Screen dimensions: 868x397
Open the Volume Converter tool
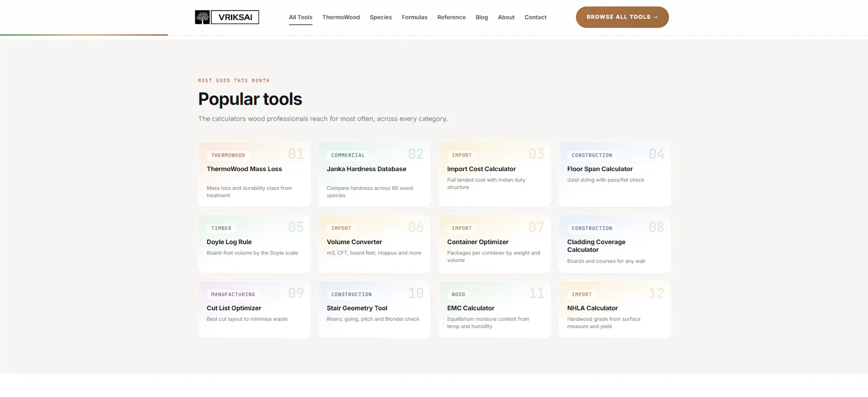(x=374, y=244)
